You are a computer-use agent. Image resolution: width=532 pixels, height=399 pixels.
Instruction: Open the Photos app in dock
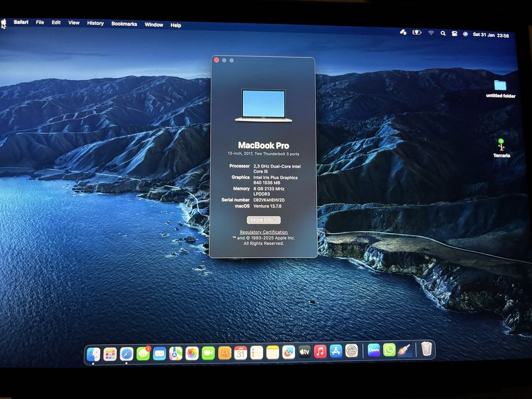(192, 353)
